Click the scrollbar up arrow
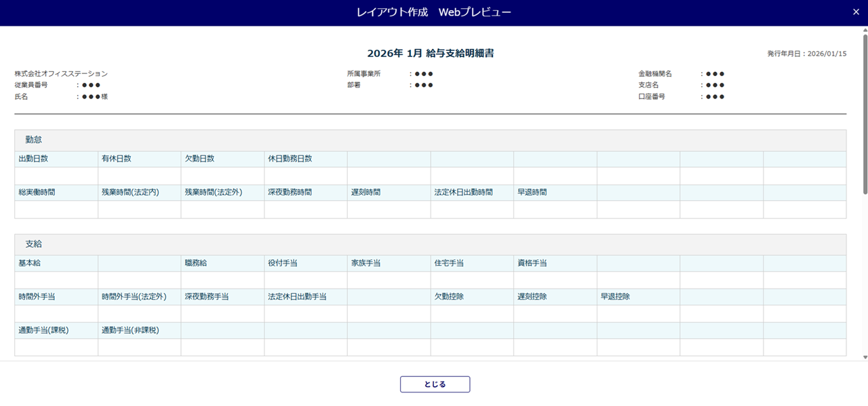Viewport: 868px width, 406px height. pyautogui.click(x=864, y=31)
